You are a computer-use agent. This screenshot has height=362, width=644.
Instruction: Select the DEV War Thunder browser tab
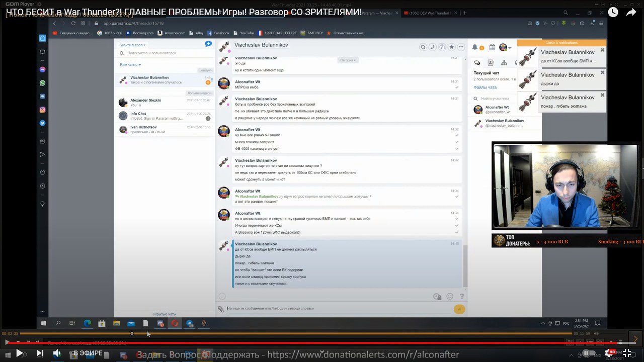430,13
